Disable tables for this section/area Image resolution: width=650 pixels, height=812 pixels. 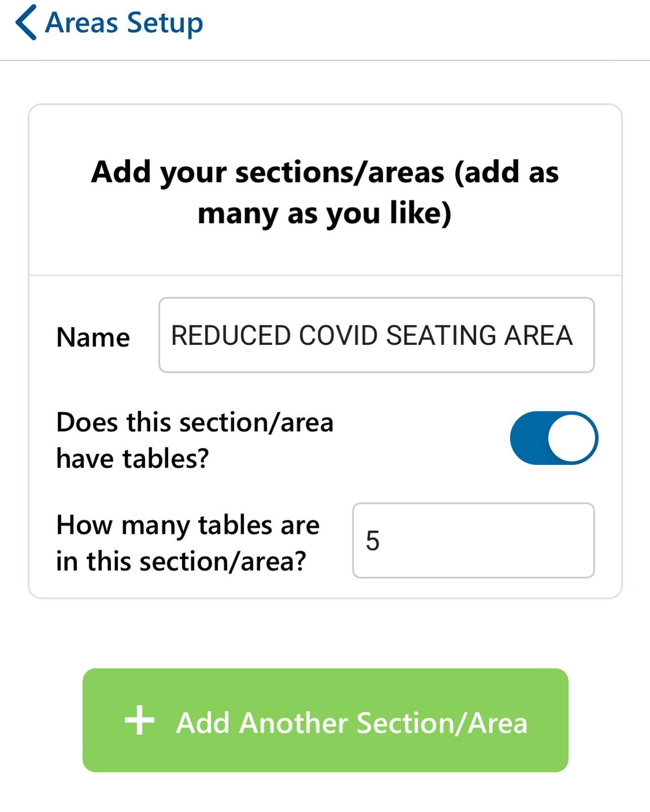point(554,438)
